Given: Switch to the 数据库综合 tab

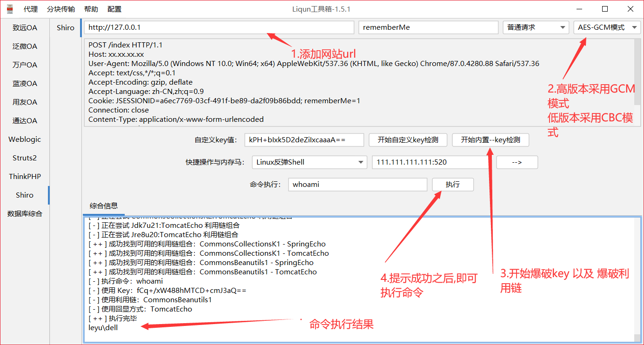Looking at the screenshot, I should pyautogui.click(x=25, y=214).
